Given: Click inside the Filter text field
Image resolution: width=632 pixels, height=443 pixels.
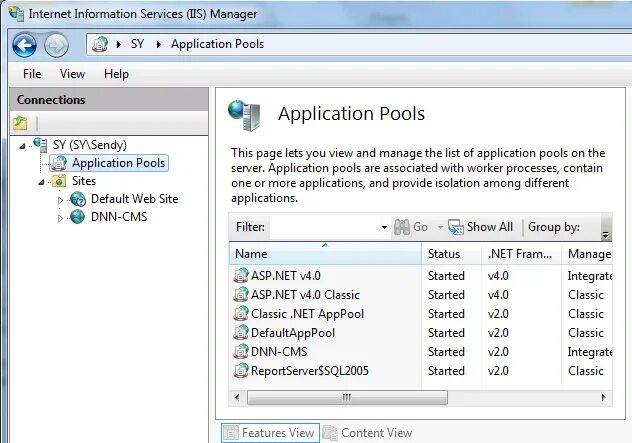Looking at the screenshot, I should (325, 227).
